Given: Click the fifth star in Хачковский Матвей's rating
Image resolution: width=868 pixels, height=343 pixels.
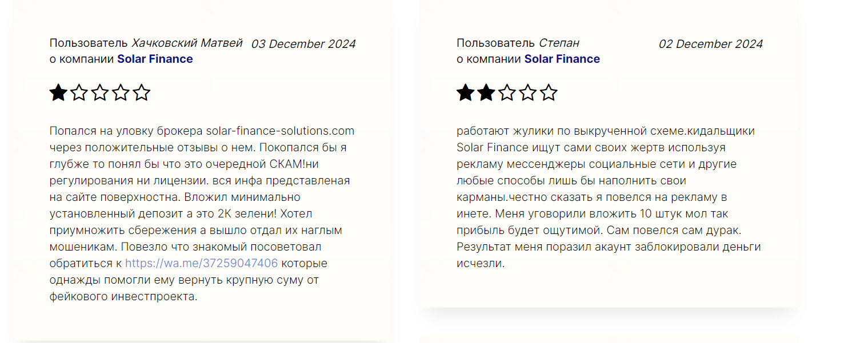Looking at the screenshot, I should [141, 92].
